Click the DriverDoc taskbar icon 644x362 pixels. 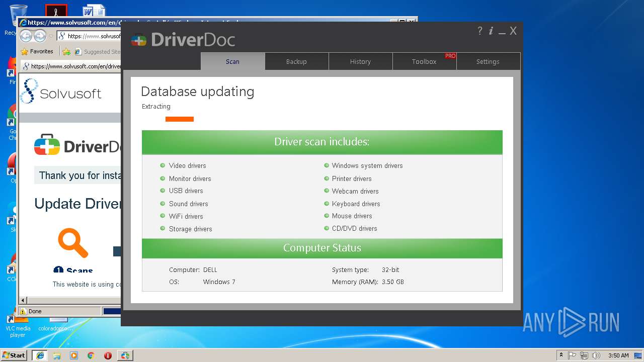tap(125, 355)
